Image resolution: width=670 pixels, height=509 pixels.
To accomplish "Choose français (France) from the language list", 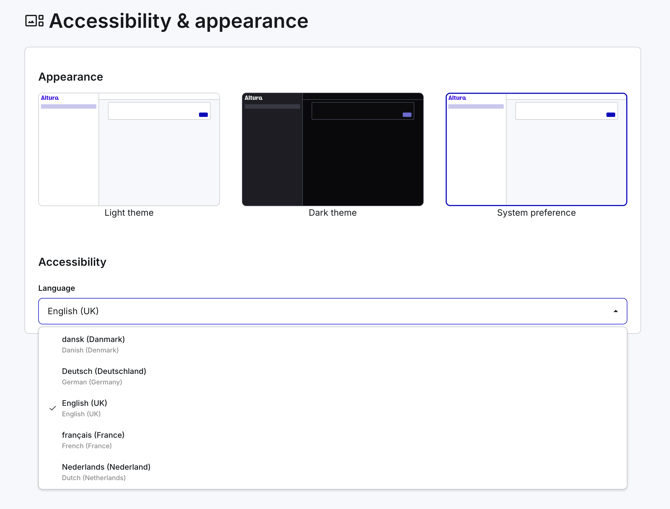I will coord(332,440).
